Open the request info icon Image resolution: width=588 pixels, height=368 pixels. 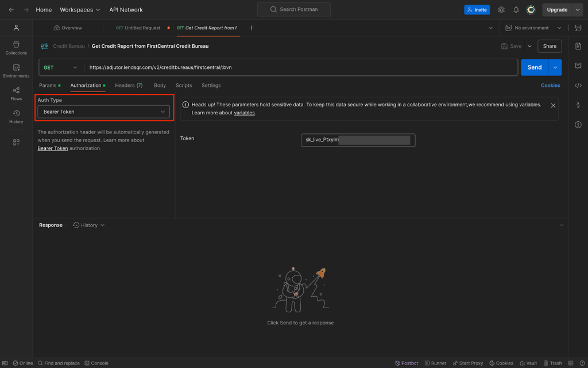tap(578, 125)
